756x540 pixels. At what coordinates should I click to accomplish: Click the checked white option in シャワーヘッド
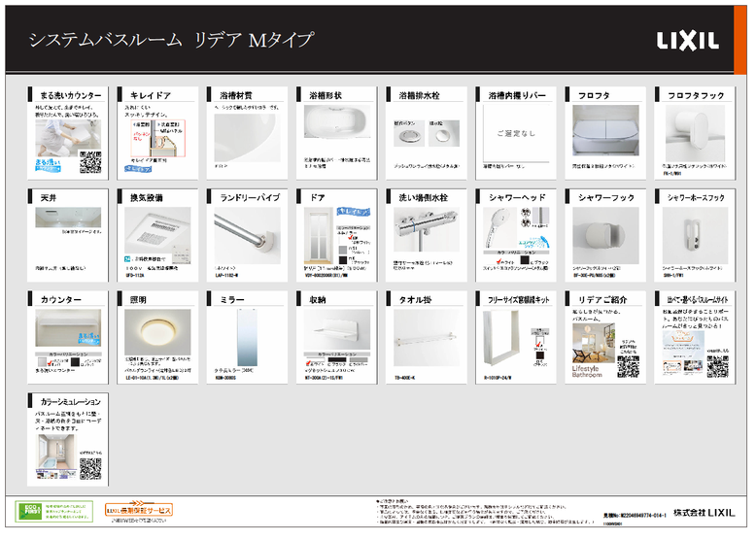[504, 261]
